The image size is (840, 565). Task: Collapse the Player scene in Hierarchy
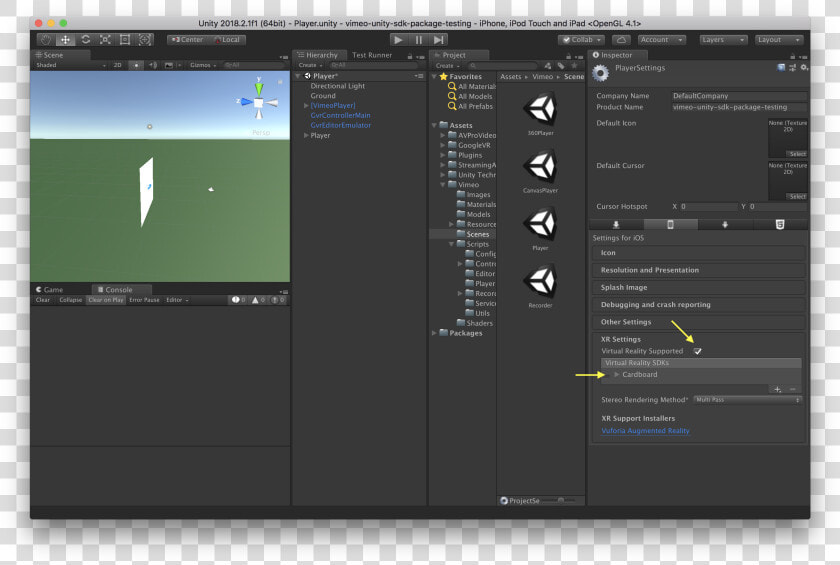coord(298,76)
